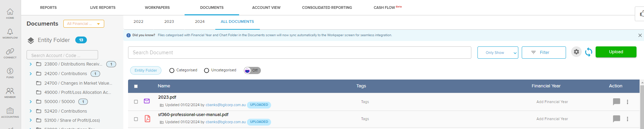Viewport: 644px width, 129px height.
Task: Select the Categorised radio button
Action: point(172,70)
